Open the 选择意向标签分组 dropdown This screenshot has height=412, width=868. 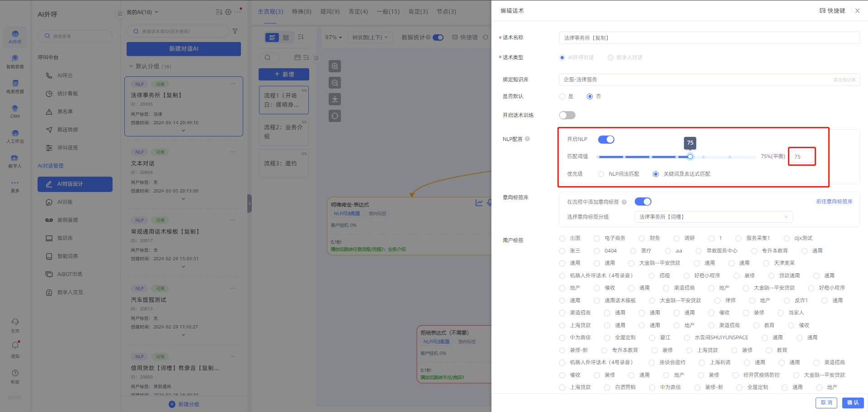(713, 217)
